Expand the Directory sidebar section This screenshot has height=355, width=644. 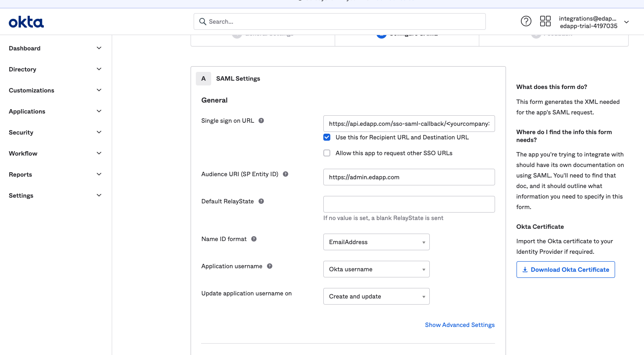point(55,69)
